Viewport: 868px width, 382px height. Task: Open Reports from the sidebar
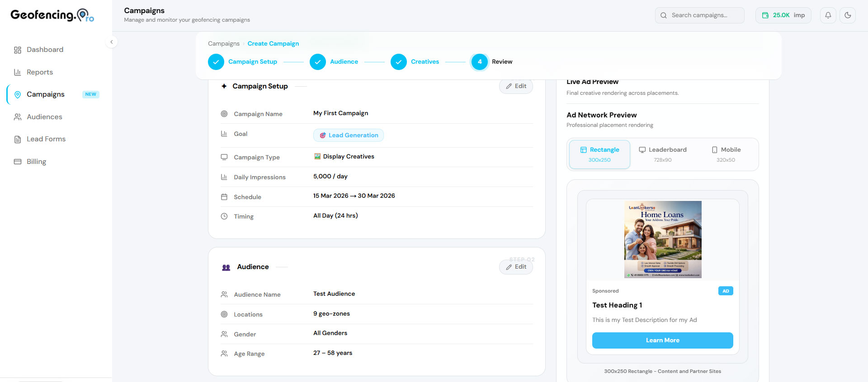(x=40, y=72)
